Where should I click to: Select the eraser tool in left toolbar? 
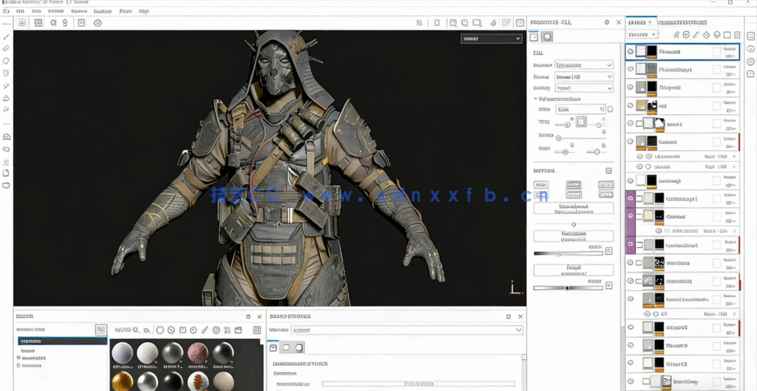click(6, 49)
